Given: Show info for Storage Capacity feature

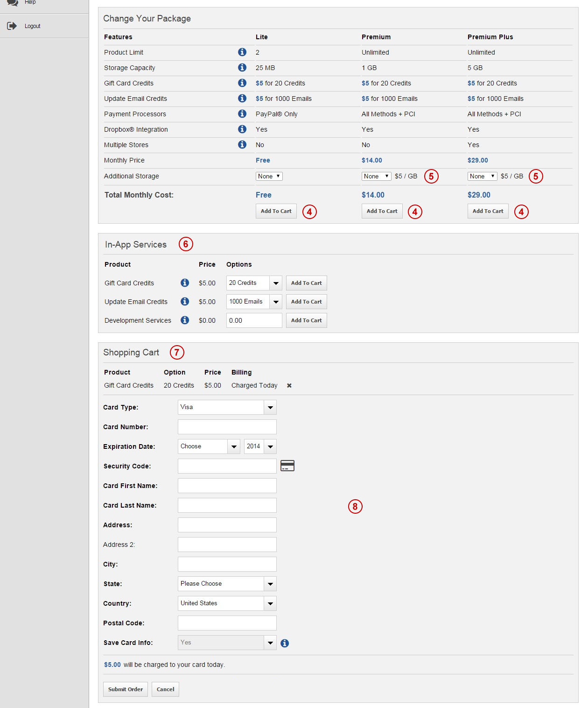Looking at the screenshot, I should (x=242, y=67).
